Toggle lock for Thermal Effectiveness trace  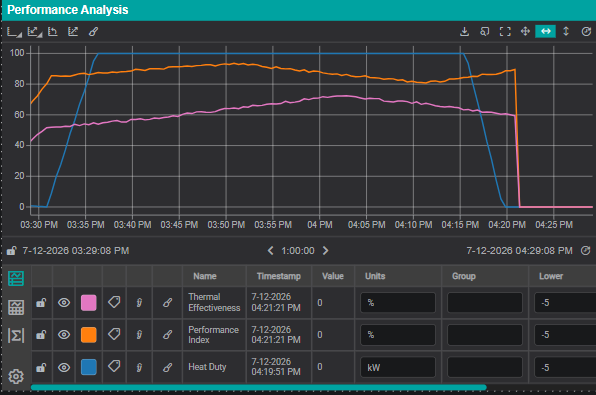click(x=41, y=303)
